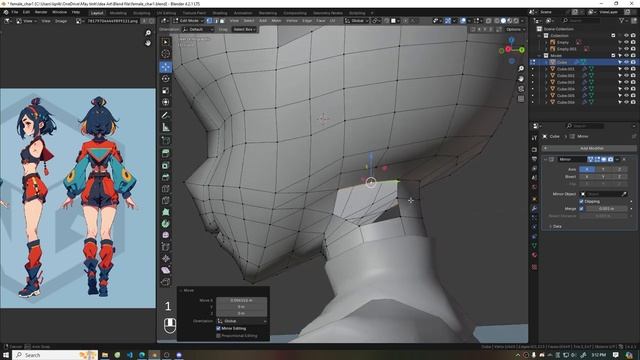Toggle Mirror Axis X button

[587, 169]
